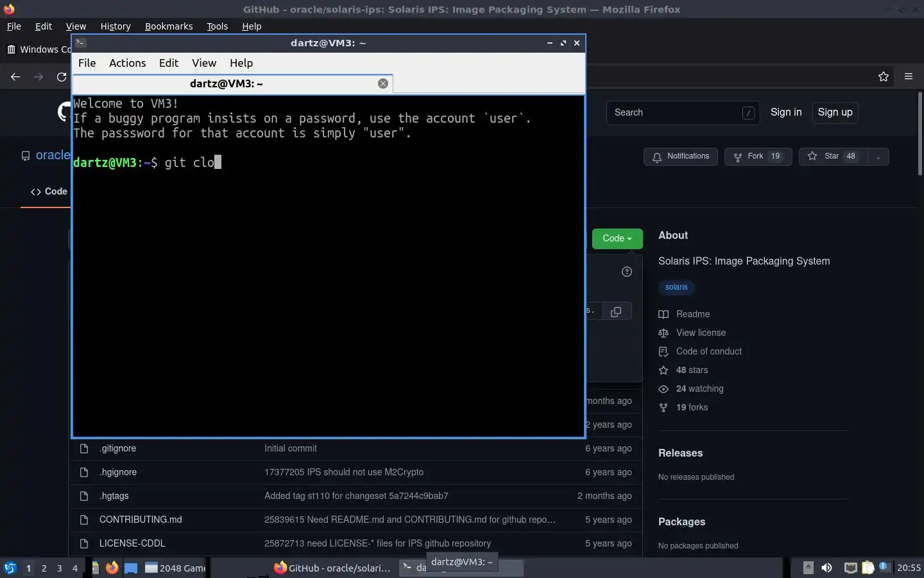Click the volume speaker tray icon
924x578 pixels.
[827, 568]
